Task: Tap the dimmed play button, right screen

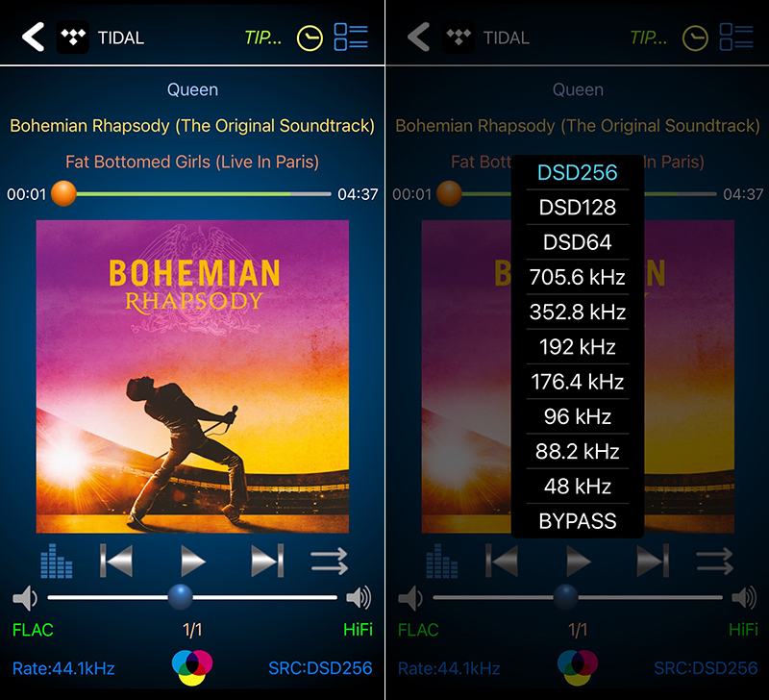Action: click(579, 561)
